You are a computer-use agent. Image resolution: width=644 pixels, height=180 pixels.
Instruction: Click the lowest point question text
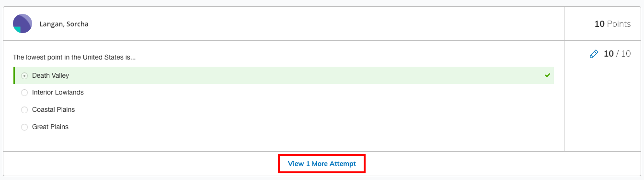(74, 57)
